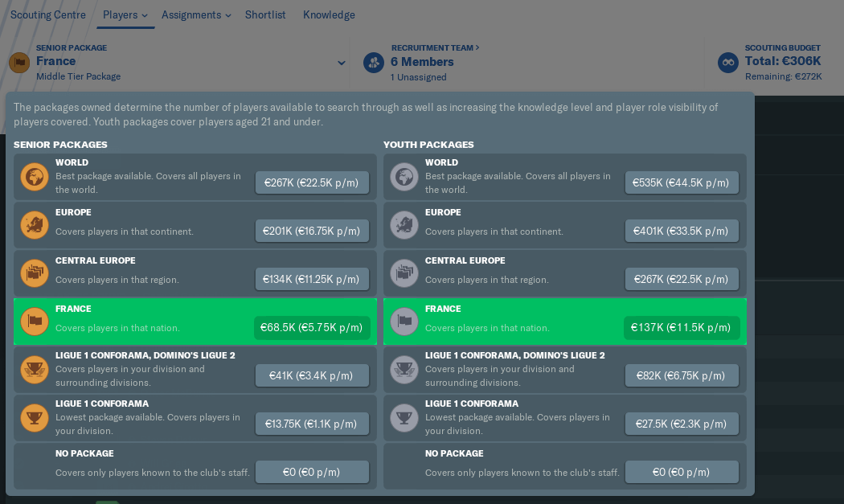This screenshot has height=504, width=844.
Task: Select Senior France €68.5K price button
Action: [312, 327]
